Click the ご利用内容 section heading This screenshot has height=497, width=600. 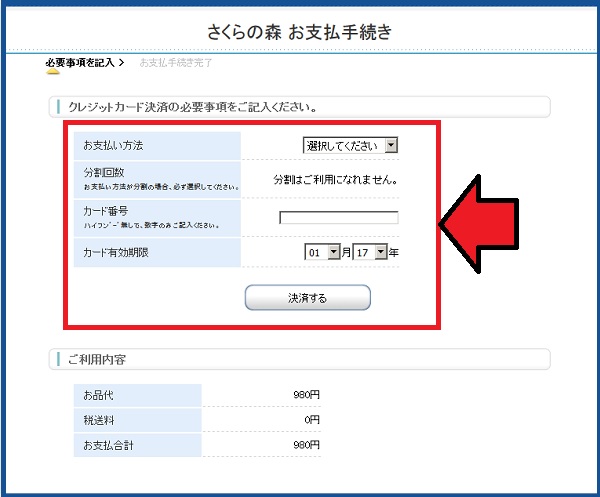pyautogui.click(x=97, y=359)
